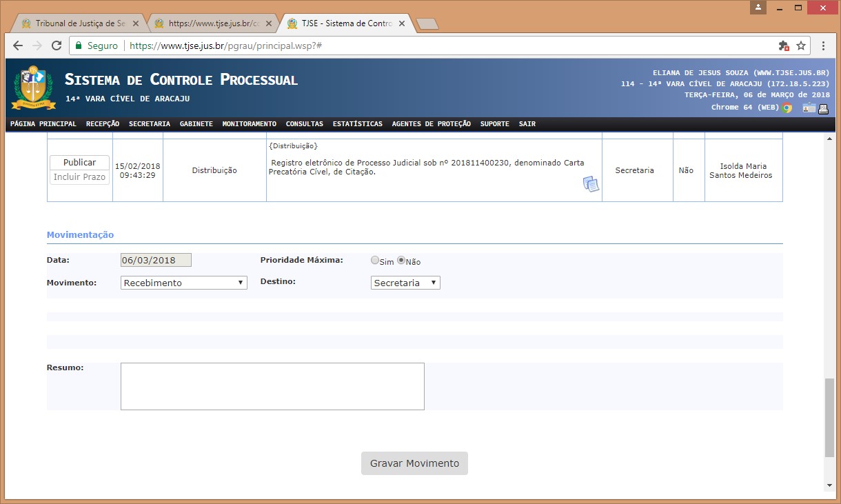Select Sim for Prioridade Máxima
Image resolution: width=841 pixels, height=504 pixels.
(375, 261)
